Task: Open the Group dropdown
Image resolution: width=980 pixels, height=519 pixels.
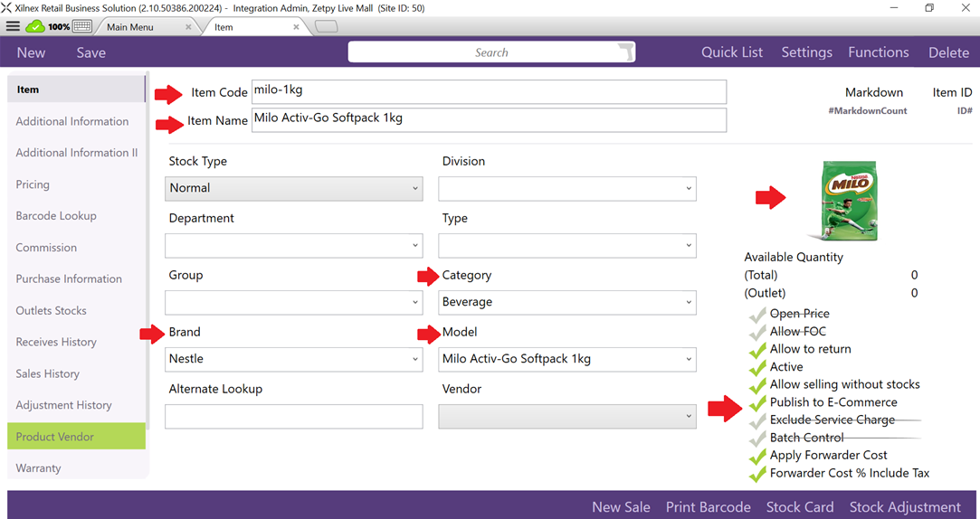Action: [x=294, y=302]
